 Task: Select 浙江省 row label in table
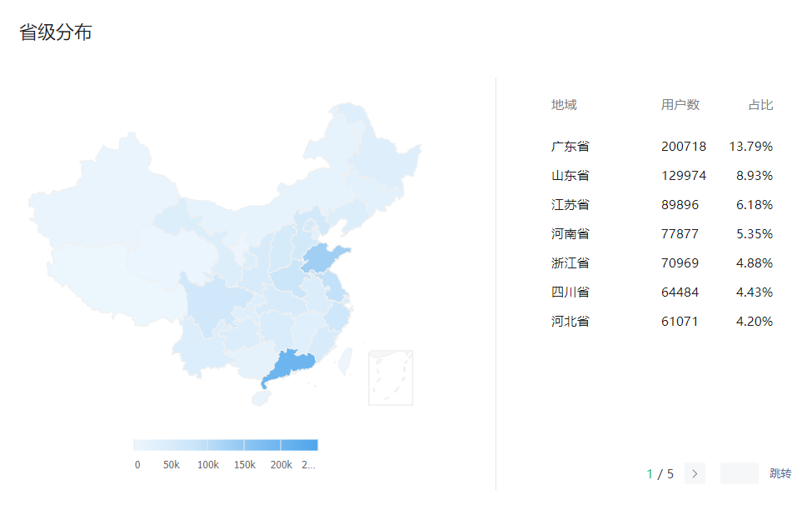click(x=570, y=263)
